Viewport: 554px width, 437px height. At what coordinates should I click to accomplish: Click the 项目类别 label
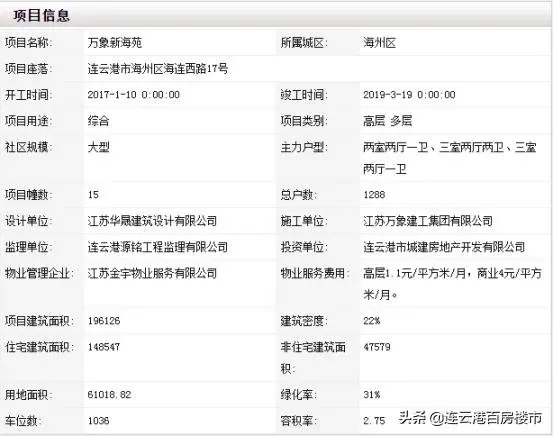[304, 121]
